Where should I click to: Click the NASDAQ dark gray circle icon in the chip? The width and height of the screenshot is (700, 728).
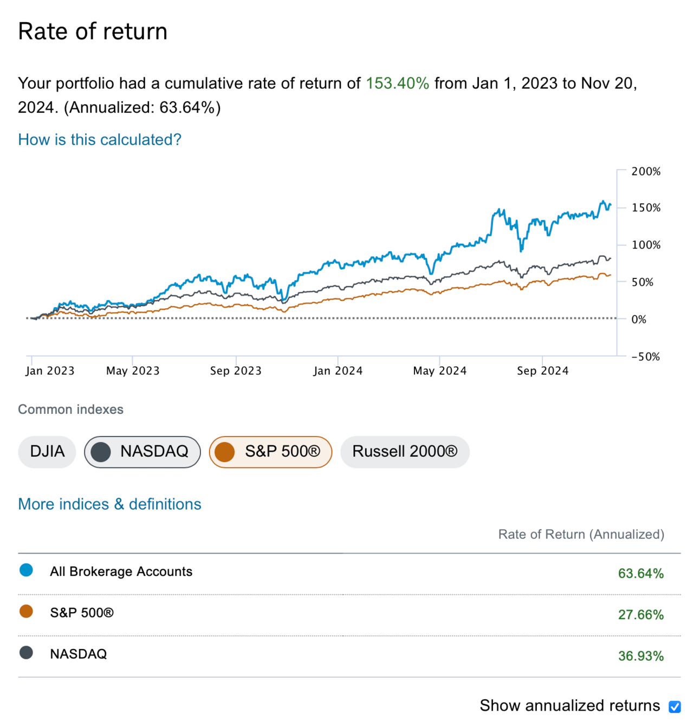click(x=101, y=452)
